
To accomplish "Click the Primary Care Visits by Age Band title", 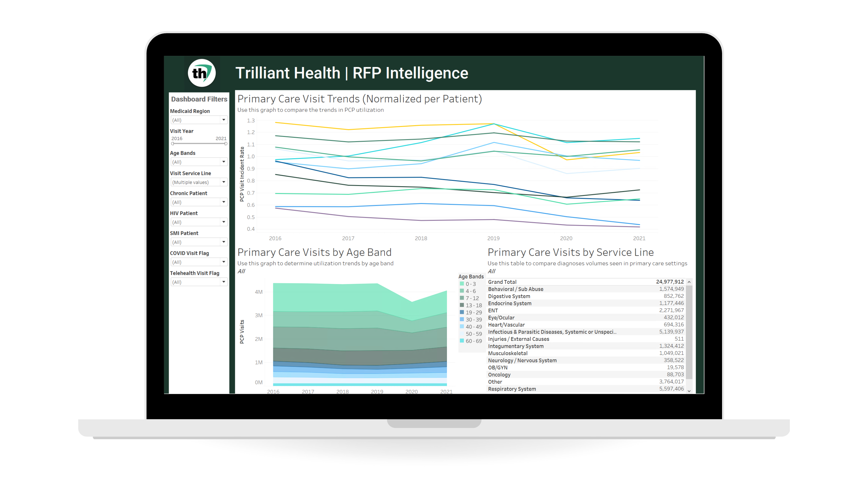I will click(314, 252).
